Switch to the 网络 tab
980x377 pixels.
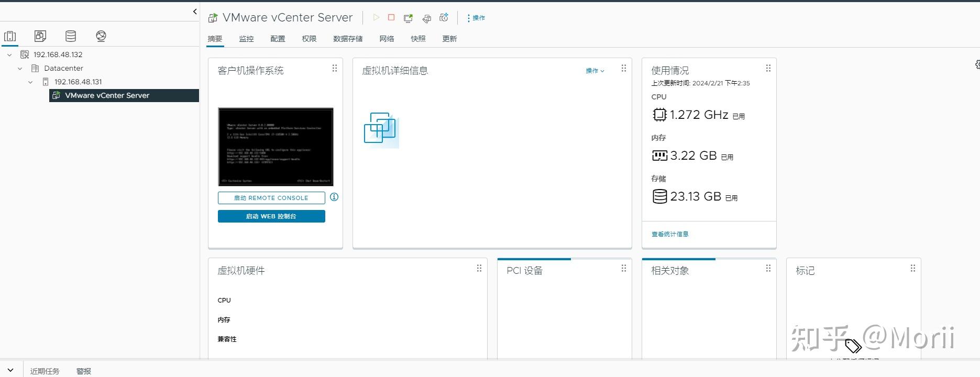click(387, 39)
